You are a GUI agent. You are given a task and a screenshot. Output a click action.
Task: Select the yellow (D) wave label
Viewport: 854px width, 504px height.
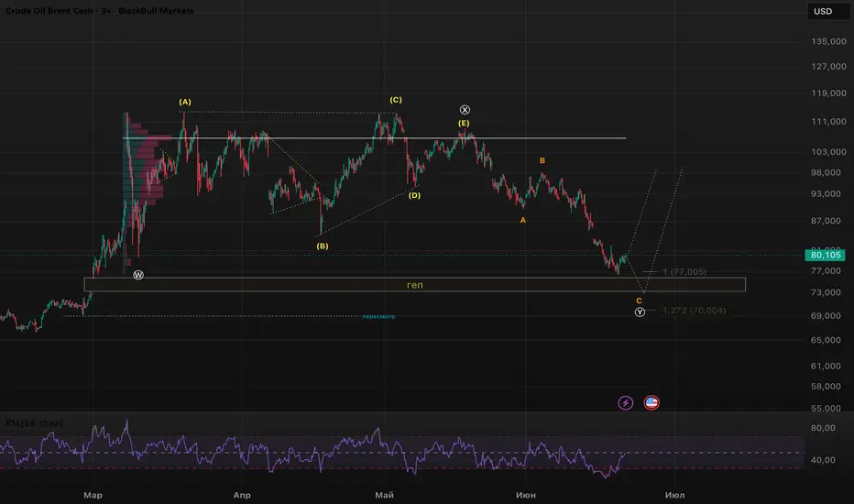414,195
